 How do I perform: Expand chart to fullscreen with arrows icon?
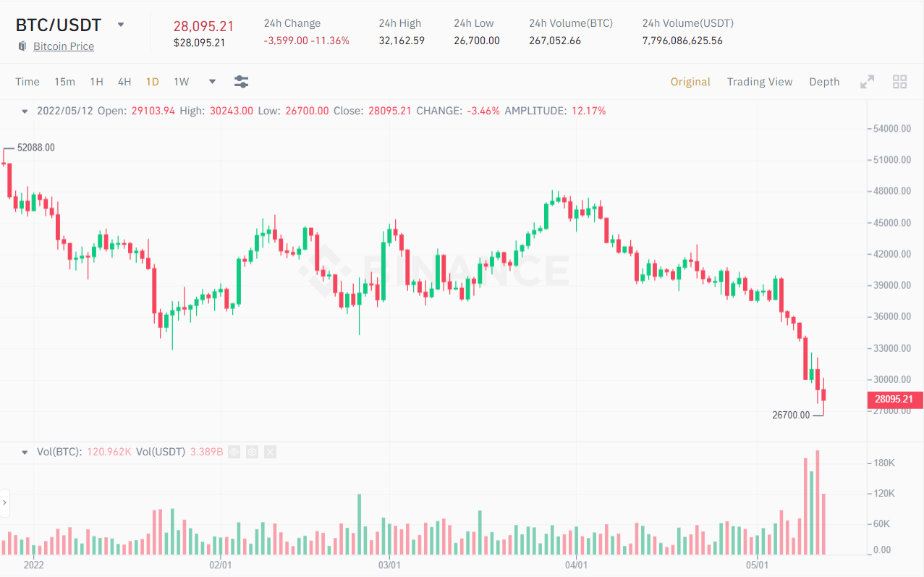(x=867, y=82)
